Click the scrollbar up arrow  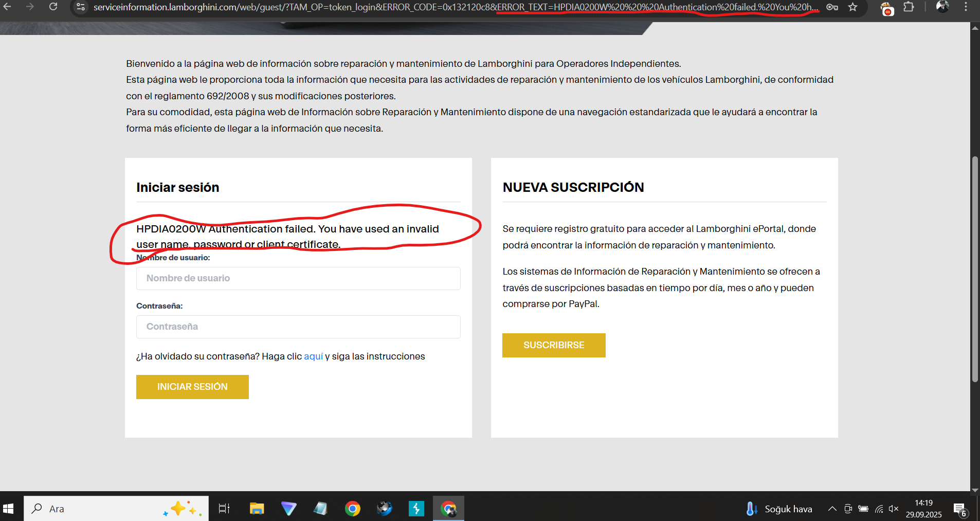coord(975,28)
